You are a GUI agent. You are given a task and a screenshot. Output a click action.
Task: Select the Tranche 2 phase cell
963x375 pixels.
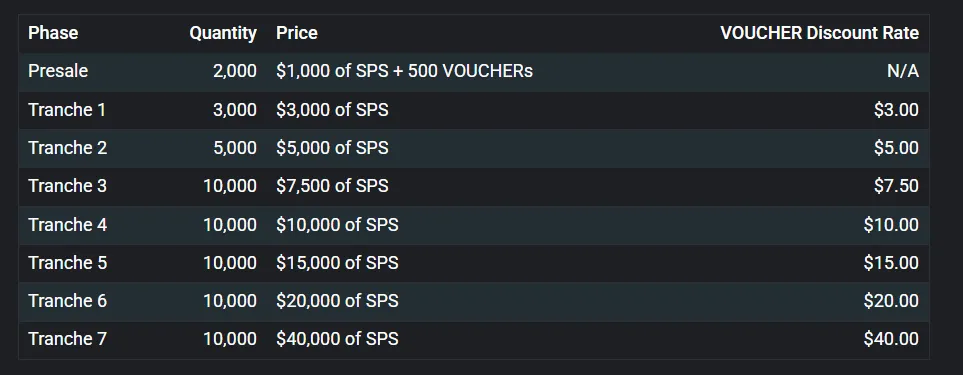(68, 148)
